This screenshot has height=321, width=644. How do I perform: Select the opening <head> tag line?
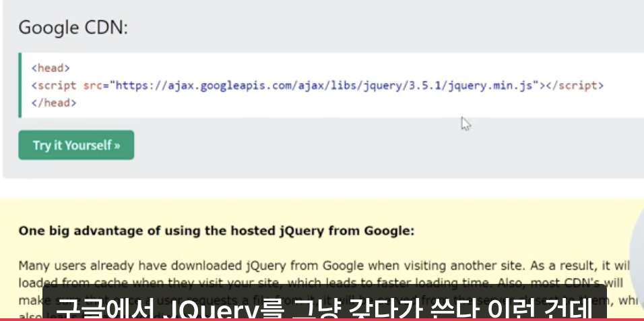pos(51,68)
